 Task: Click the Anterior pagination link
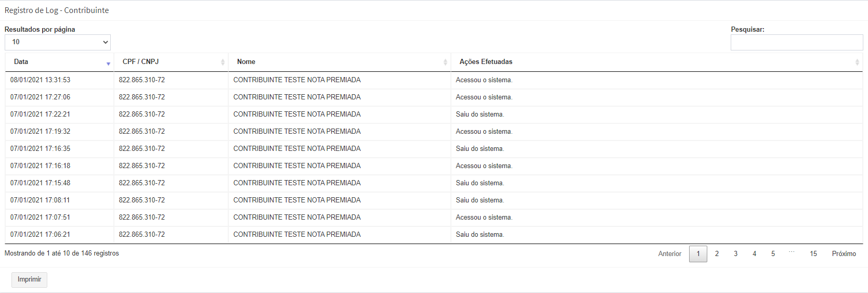pyautogui.click(x=669, y=254)
